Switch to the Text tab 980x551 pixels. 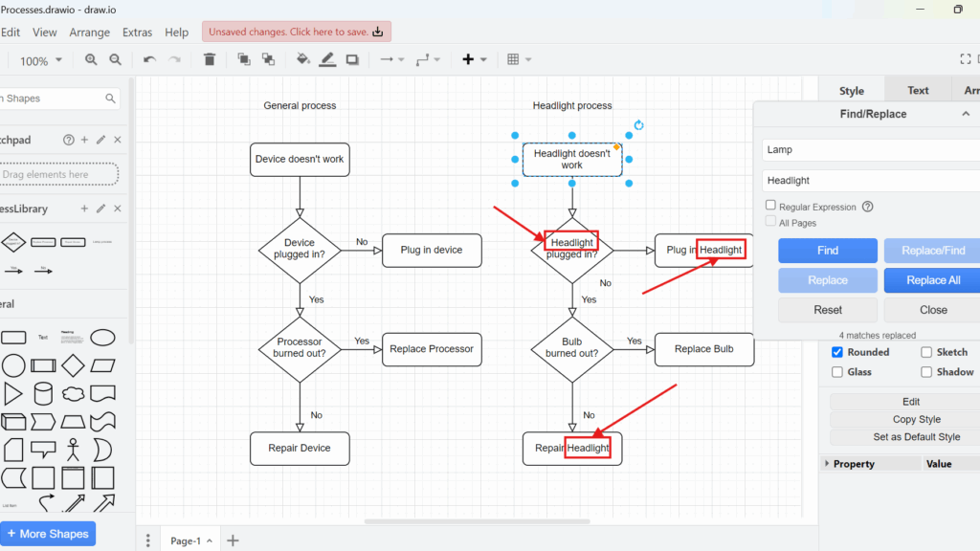918,89
